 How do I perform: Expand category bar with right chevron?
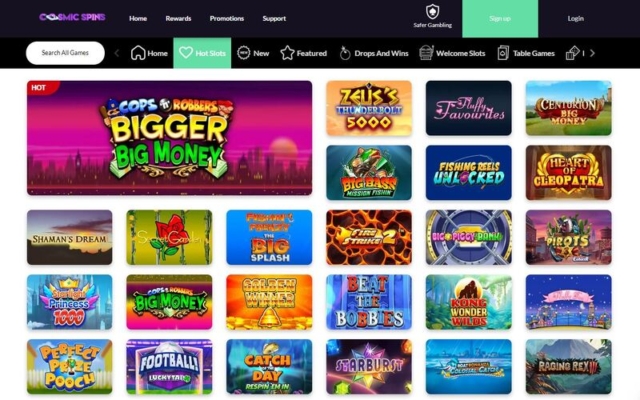(x=592, y=53)
